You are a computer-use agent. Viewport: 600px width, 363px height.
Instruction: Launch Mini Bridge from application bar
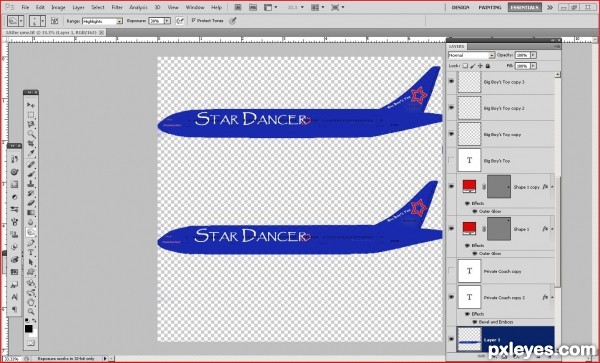[x=253, y=7]
